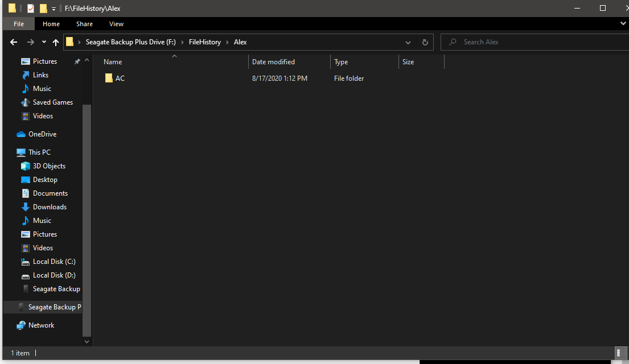This screenshot has height=364, width=629.
Task: Open Local Disk (C:)
Action: [54, 262]
